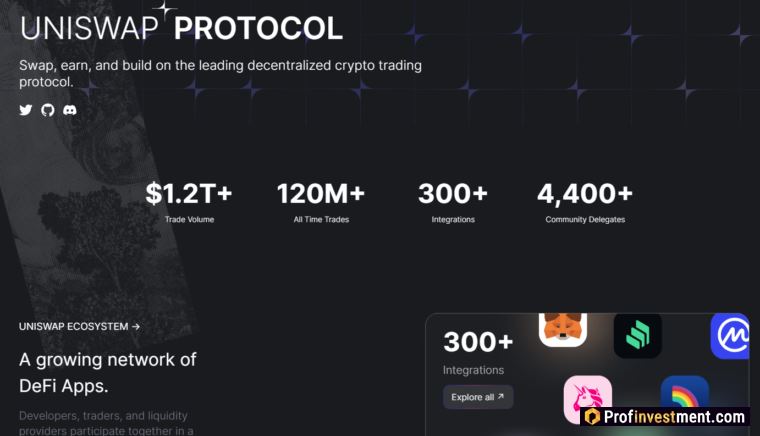Click the 120M+ All Time Trades stat
This screenshot has height=436, width=760.
coord(321,202)
